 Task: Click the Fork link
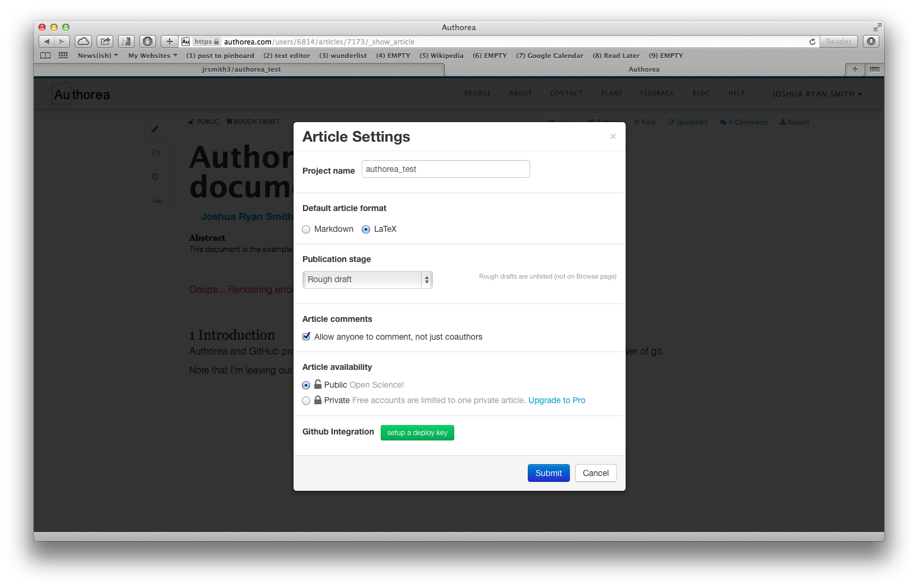point(645,122)
